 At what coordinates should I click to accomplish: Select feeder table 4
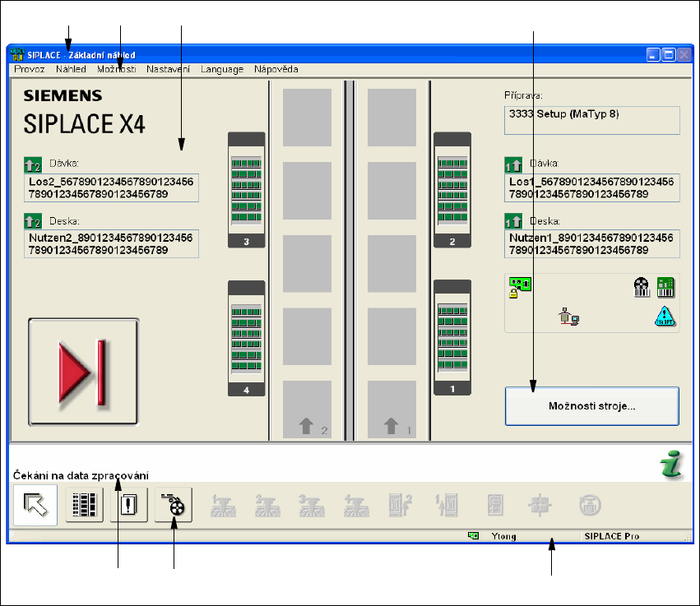(247, 338)
